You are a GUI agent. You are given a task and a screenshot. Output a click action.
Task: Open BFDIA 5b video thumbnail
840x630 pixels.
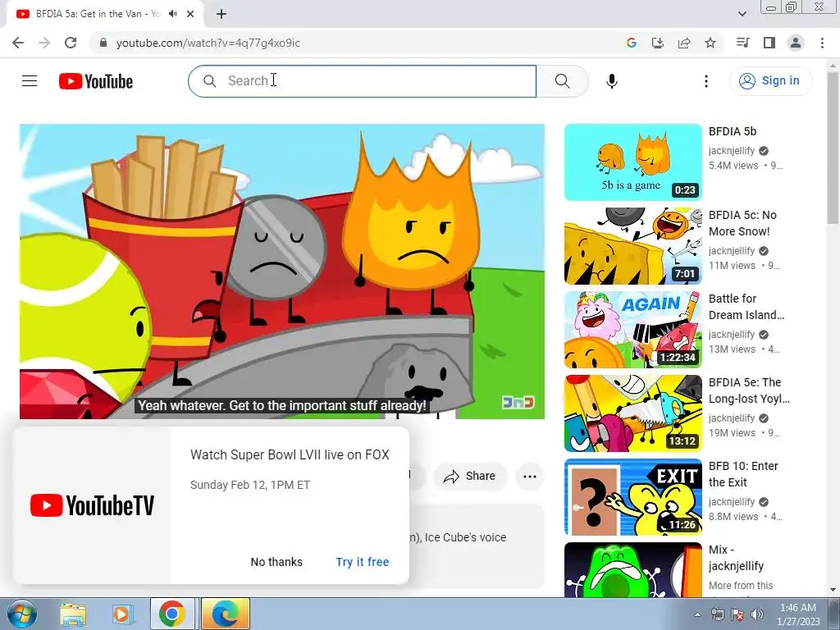point(632,162)
